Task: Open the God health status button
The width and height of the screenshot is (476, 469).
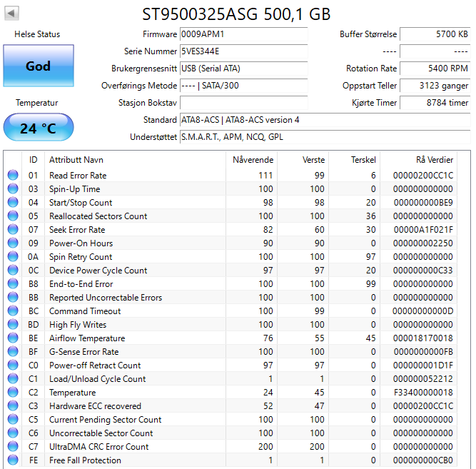Action: [38, 66]
